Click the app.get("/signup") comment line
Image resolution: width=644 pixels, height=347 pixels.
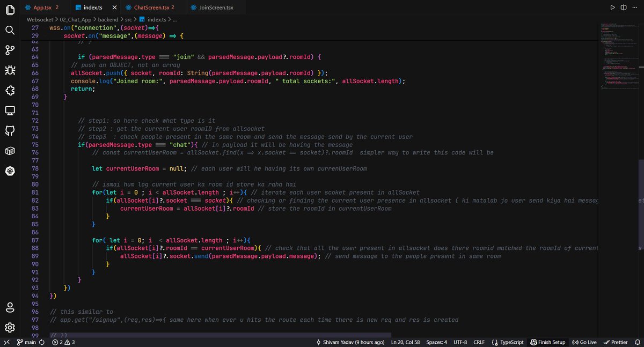coord(254,320)
